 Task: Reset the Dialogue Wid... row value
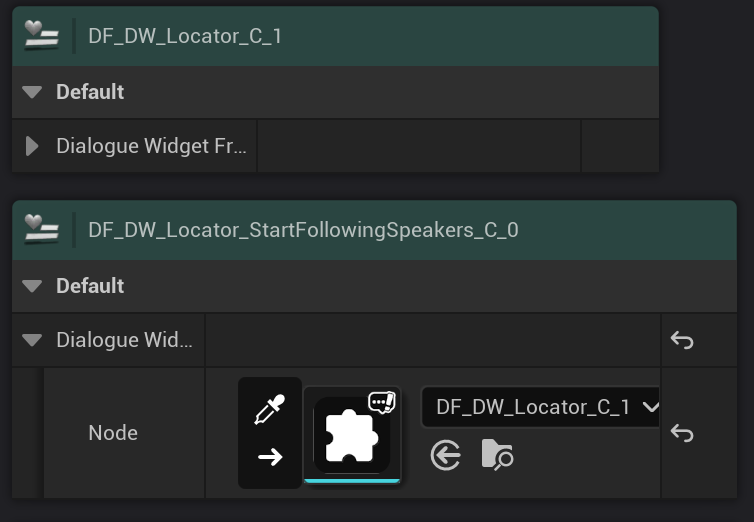point(682,340)
